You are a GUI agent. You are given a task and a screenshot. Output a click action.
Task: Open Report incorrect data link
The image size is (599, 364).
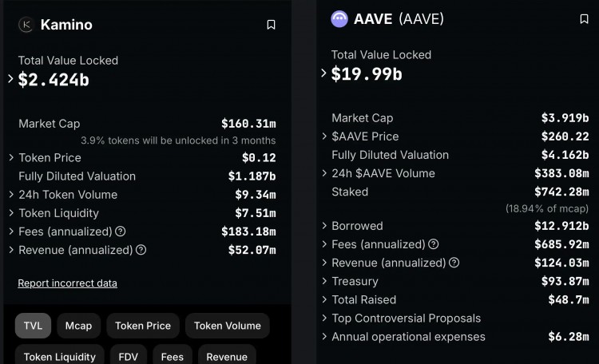pos(67,283)
